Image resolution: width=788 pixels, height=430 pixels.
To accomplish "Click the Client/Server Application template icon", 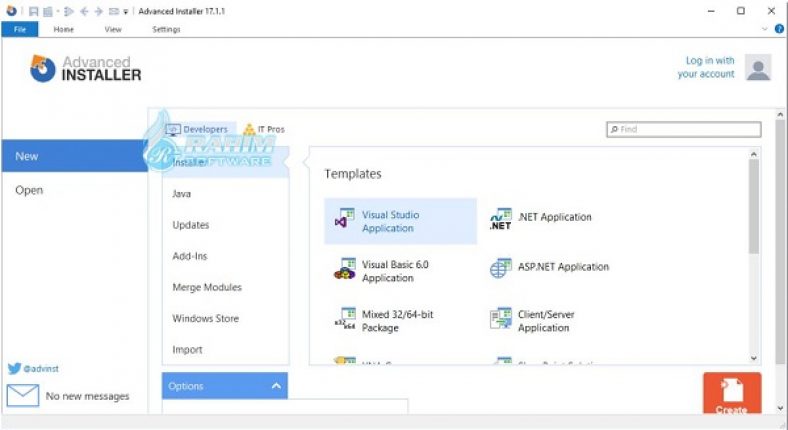I will 501,318.
